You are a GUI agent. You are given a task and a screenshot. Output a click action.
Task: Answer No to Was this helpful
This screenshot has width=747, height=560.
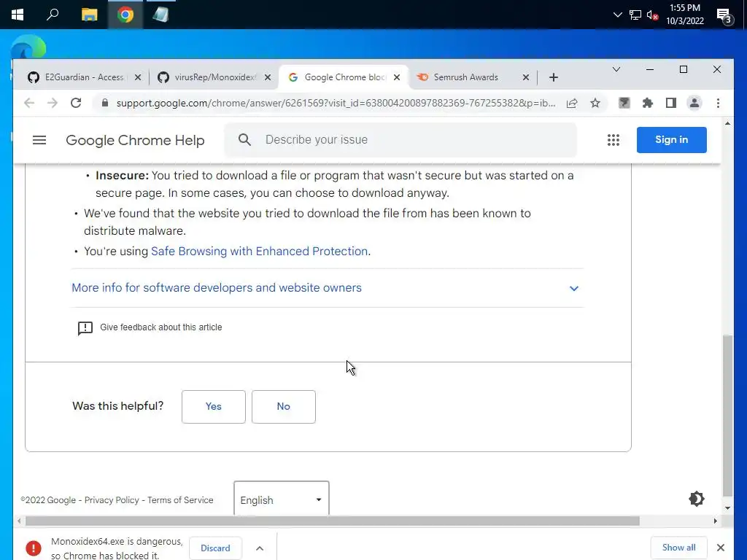(284, 407)
